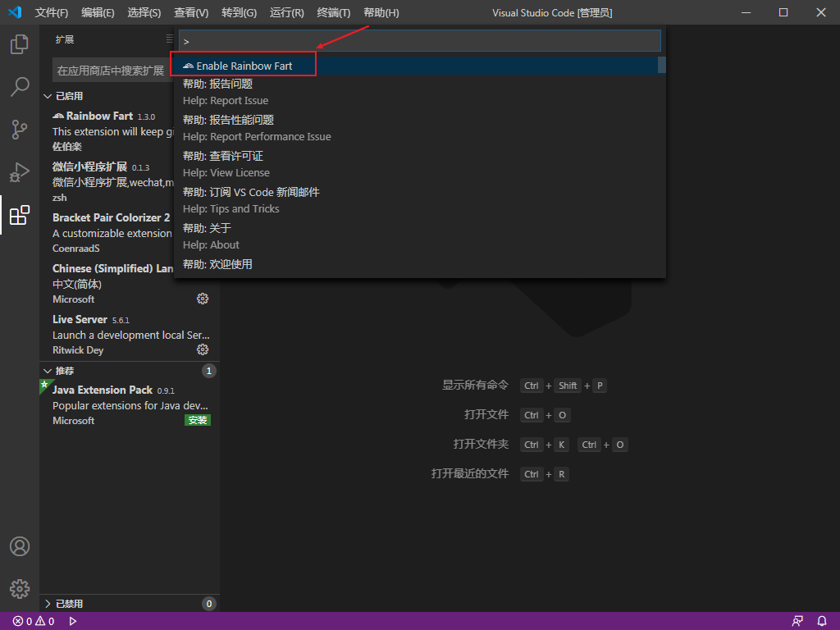The width and height of the screenshot is (840, 630).
Task: Click the VS Code logo in title bar
Action: click(x=15, y=11)
